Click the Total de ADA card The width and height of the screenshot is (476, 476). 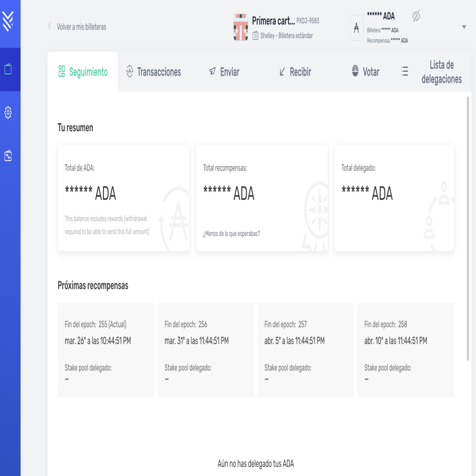coord(123,198)
